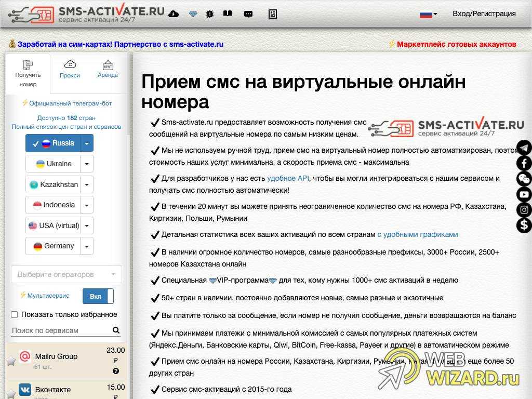Screen dimensions: 532x399
Task: Click the bug icon in header
Action: [210, 14]
